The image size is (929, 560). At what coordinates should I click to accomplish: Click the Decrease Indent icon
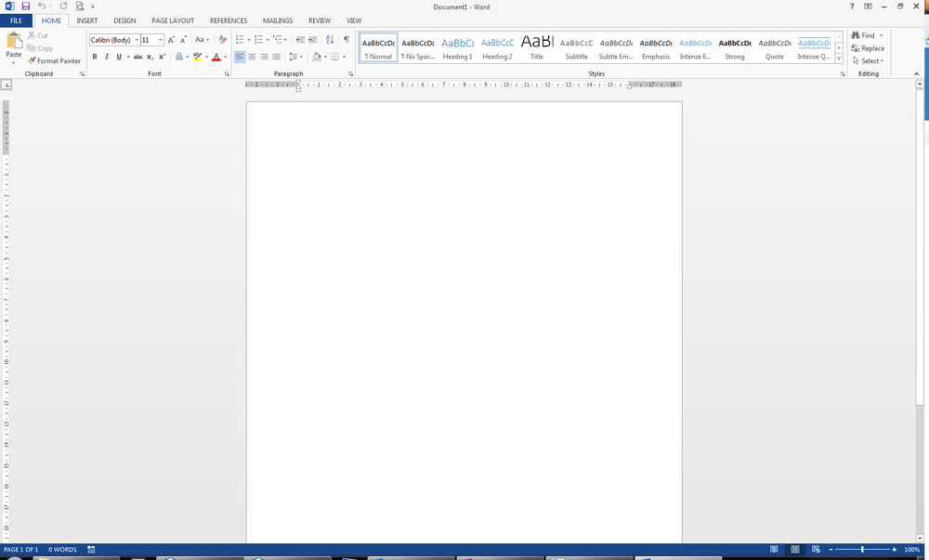300,40
